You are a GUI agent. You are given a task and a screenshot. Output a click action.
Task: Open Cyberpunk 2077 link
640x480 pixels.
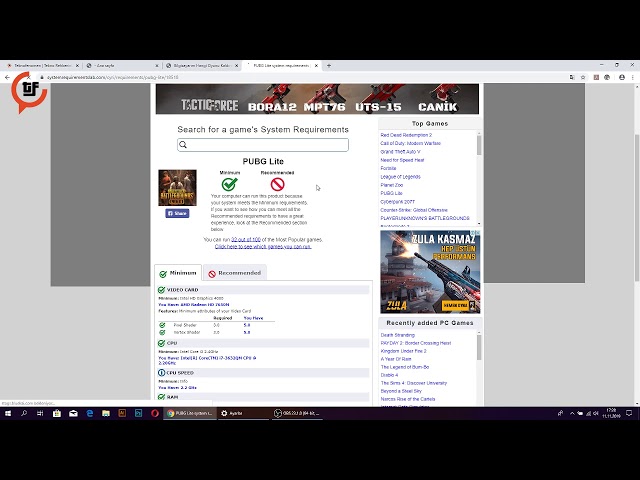click(x=397, y=202)
